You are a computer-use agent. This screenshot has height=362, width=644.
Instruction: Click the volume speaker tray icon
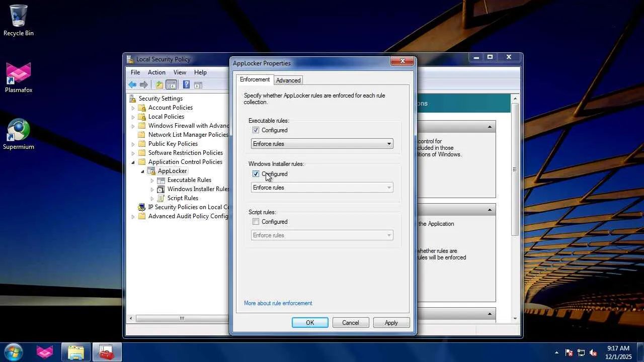click(x=593, y=352)
